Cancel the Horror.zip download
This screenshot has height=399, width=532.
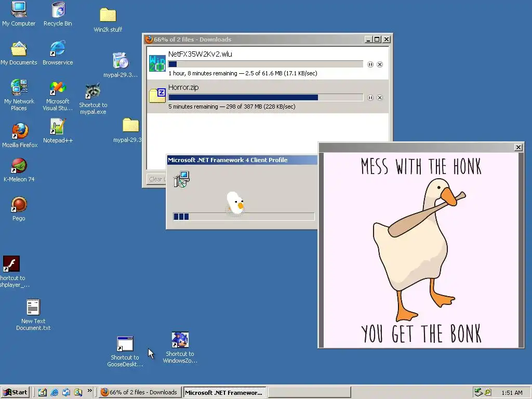380,98
